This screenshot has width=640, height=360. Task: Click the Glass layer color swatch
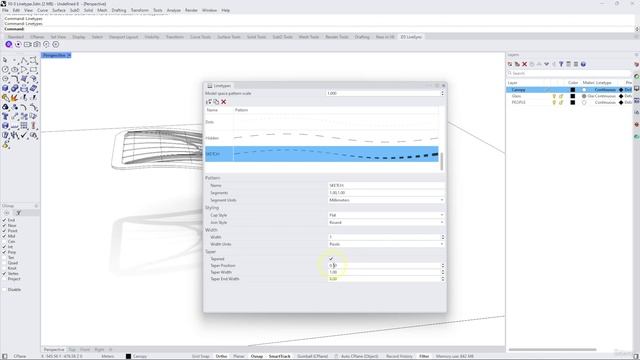click(573, 96)
